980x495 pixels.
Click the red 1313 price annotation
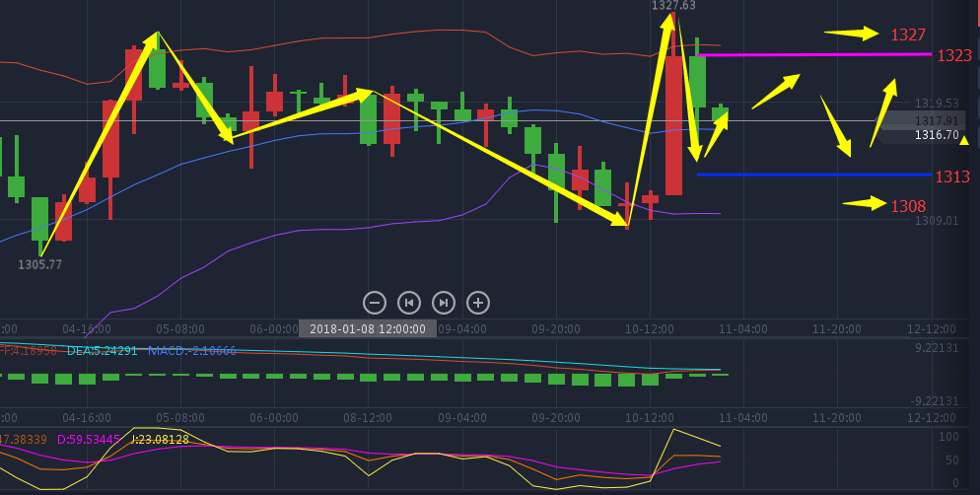pyautogui.click(x=952, y=177)
